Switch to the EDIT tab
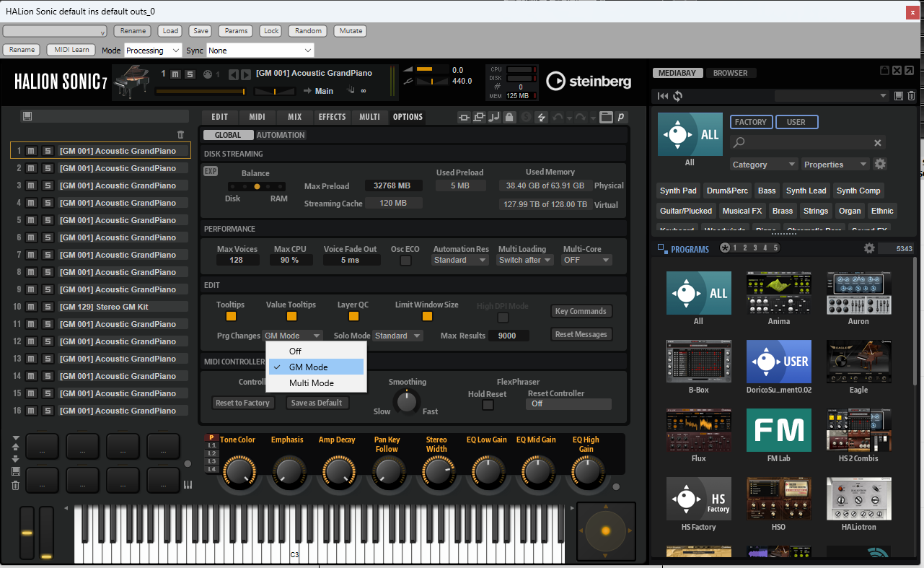 [x=220, y=117]
